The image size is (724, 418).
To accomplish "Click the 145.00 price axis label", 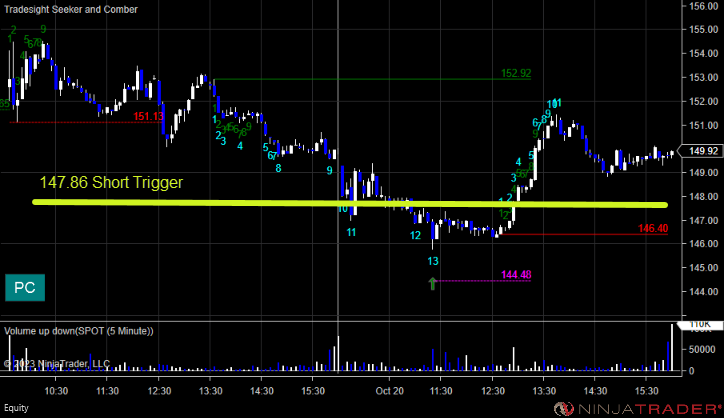I will coord(704,268).
